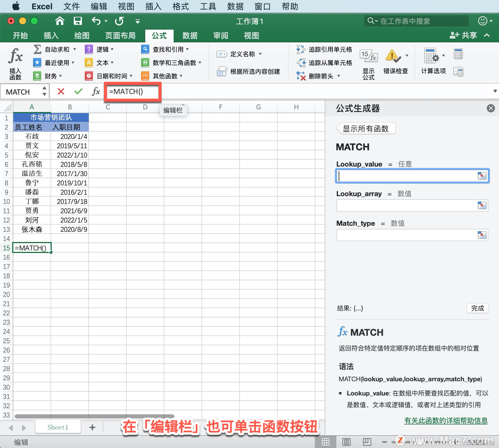This screenshot has width=499, height=448.
Task: Open Financial functions icon
Action: coord(37,76)
